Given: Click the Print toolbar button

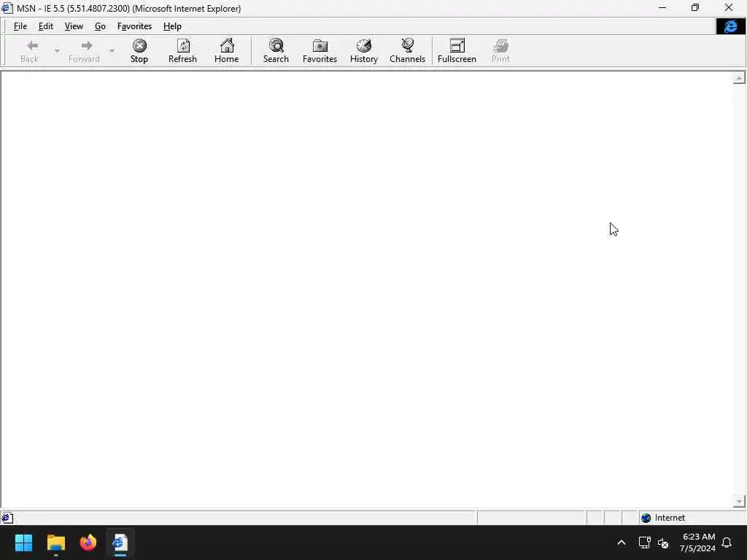Looking at the screenshot, I should [x=500, y=51].
